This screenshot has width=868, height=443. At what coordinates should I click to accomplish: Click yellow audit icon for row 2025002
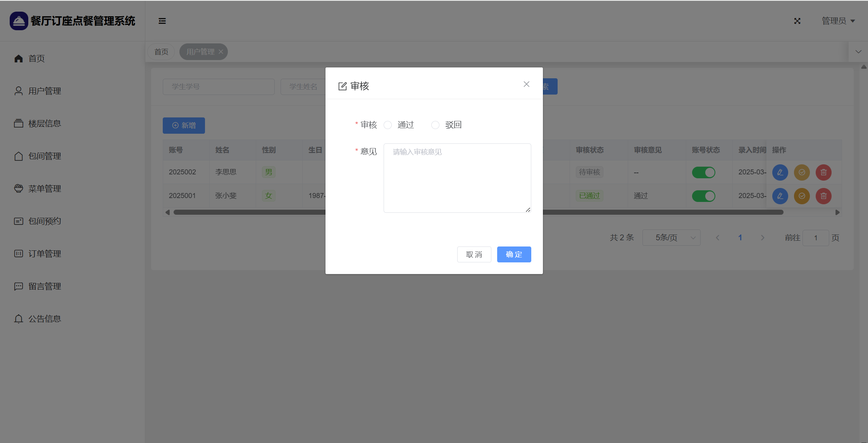pos(802,172)
